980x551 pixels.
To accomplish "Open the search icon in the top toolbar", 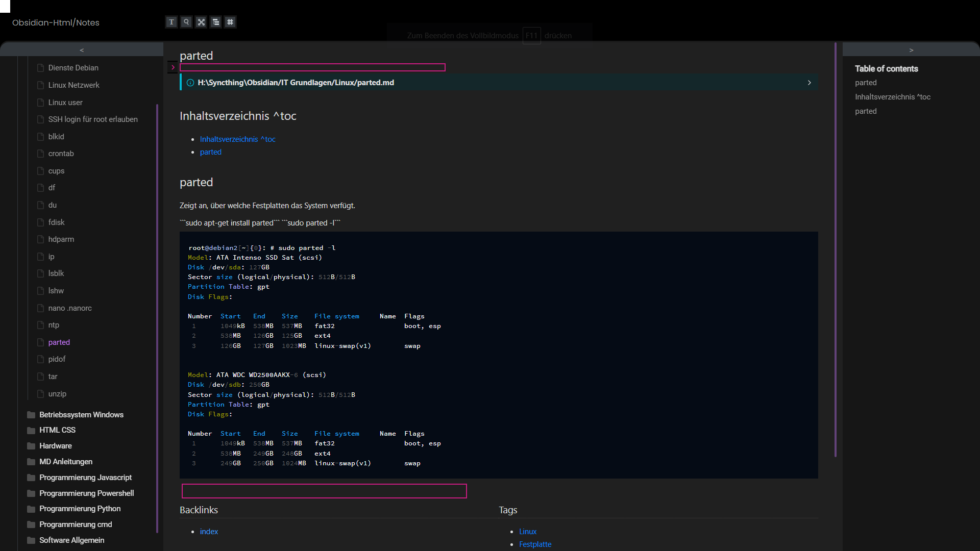I will (x=186, y=22).
